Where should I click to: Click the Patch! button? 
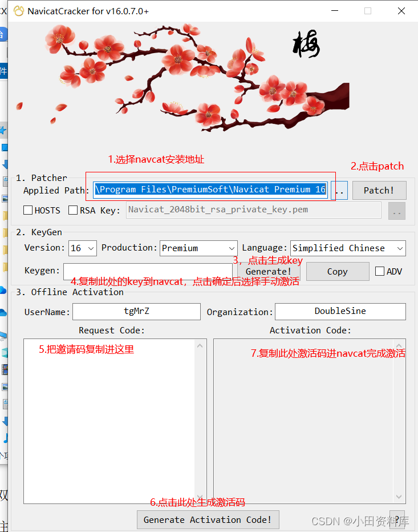(x=379, y=190)
